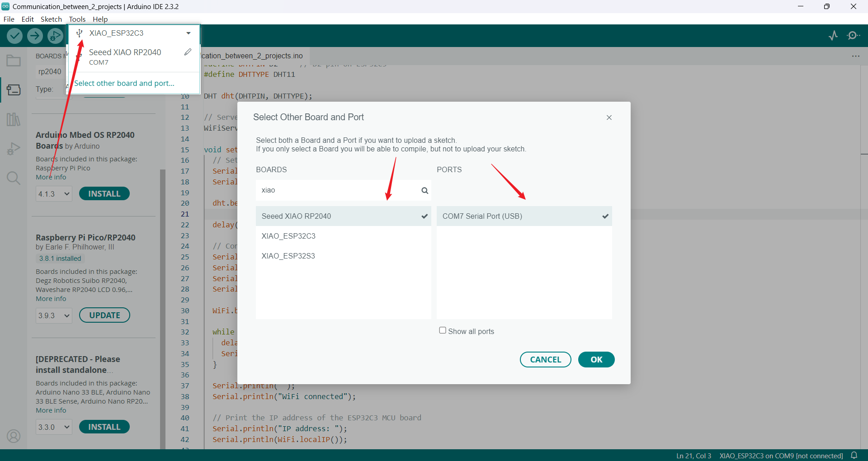Image resolution: width=868 pixels, height=461 pixels.
Task: Open the Search sidebar icon
Action: tap(14, 178)
